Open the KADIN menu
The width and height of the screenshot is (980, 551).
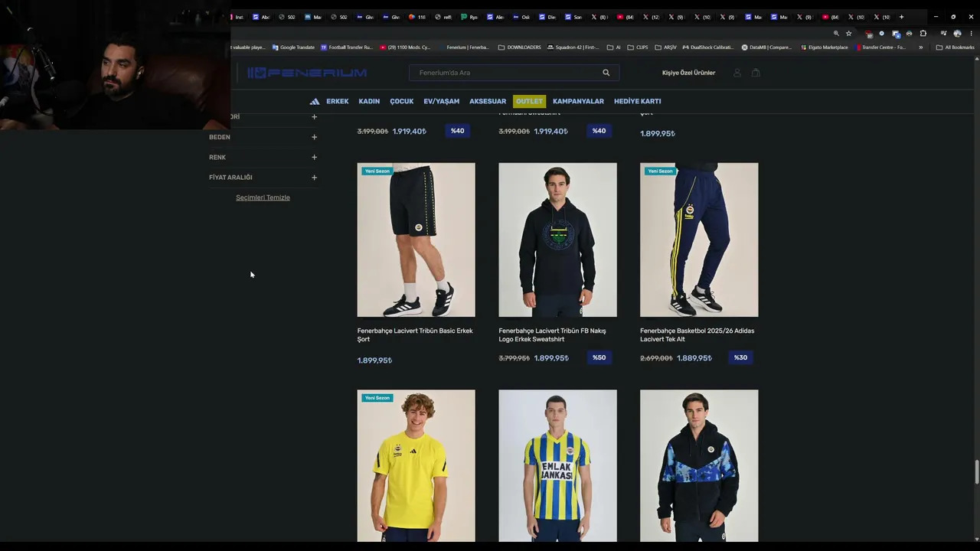click(x=369, y=101)
